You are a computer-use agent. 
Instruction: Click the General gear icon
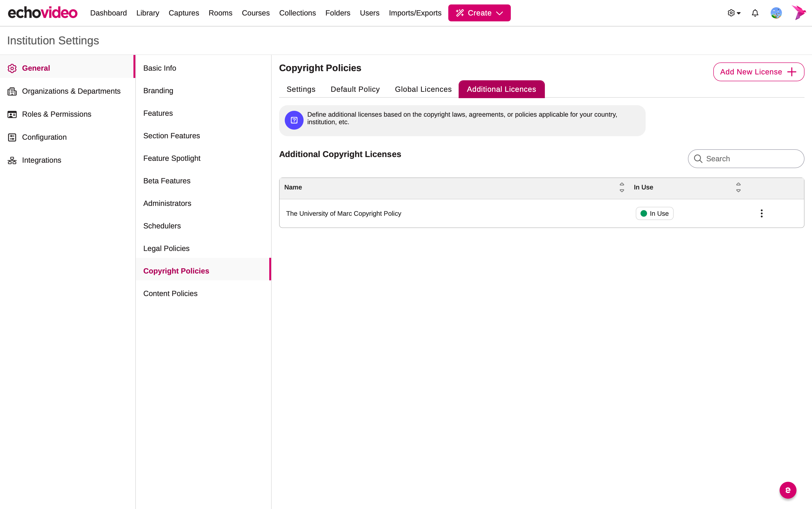[12, 68]
